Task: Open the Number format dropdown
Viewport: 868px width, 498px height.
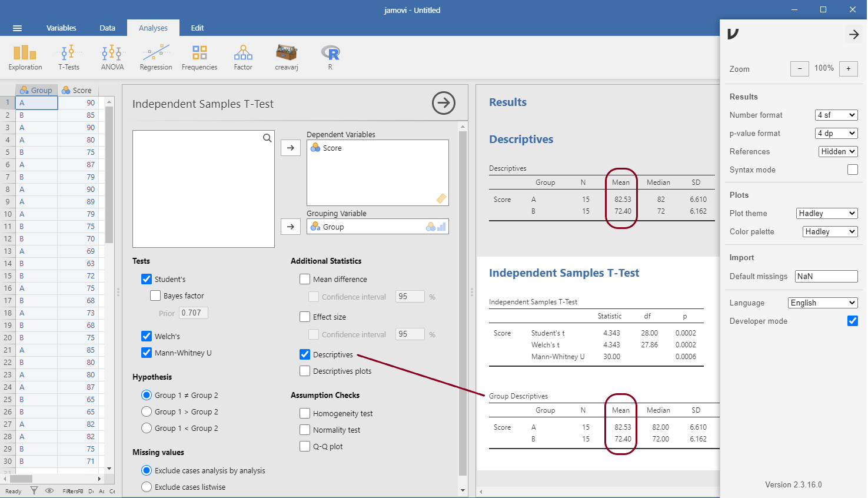Action: 836,115
